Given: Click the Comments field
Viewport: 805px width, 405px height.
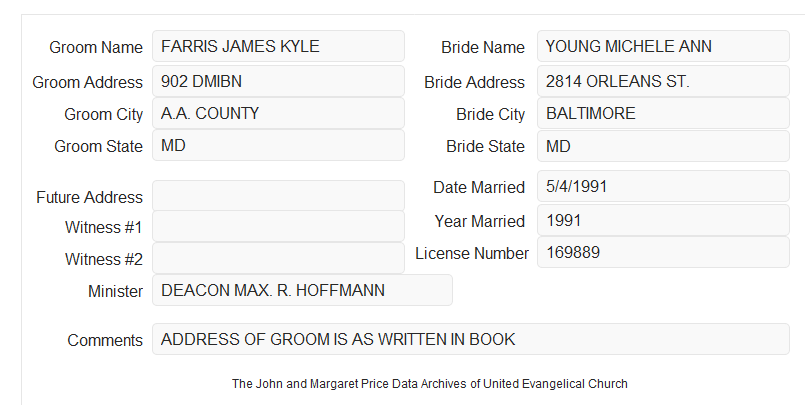Looking at the screenshot, I should point(471,339).
